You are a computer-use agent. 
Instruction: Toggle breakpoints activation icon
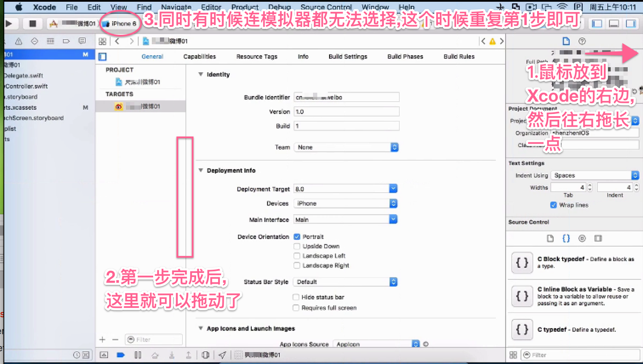(121, 355)
